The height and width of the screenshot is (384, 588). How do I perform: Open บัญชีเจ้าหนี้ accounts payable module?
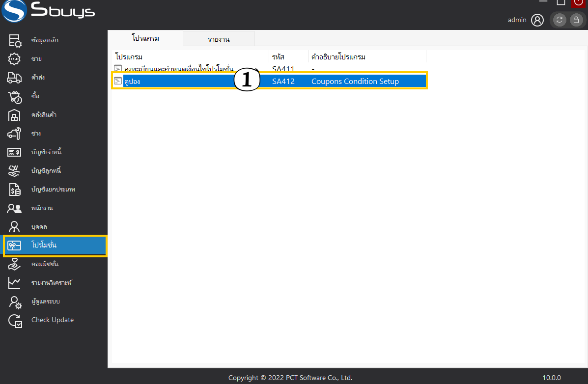click(x=46, y=152)
